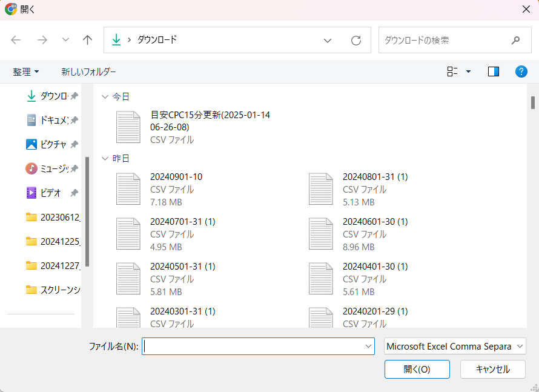This screenshot has height=392, width=539.
Task: Open the 整理 menu
Action: click(26, 71)
